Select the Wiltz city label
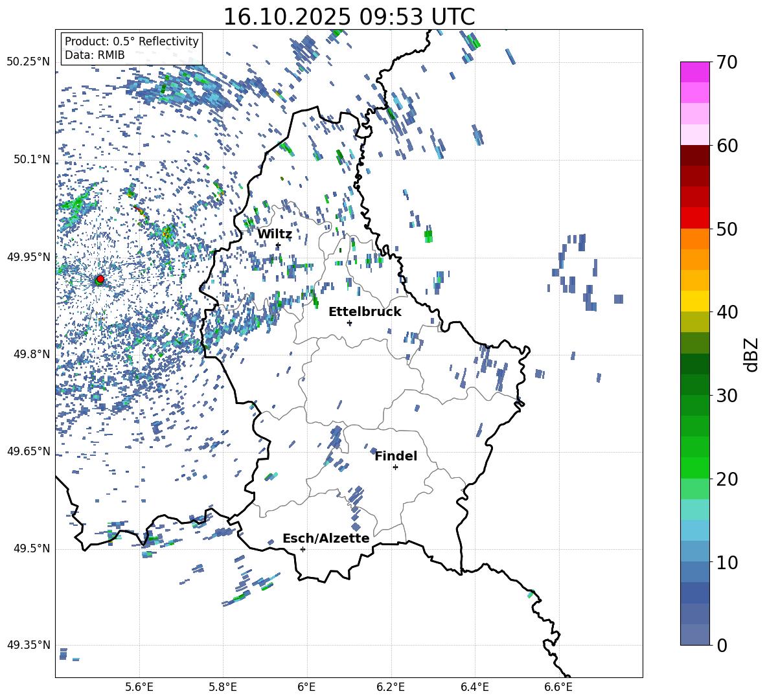This screenshot has width=767, height=700. click(274, 234)
